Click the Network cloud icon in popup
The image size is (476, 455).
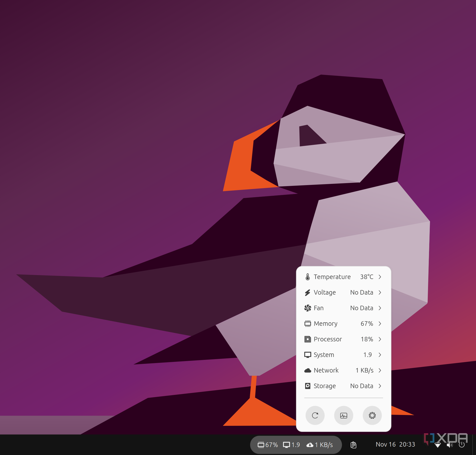(x=308, y=370)
